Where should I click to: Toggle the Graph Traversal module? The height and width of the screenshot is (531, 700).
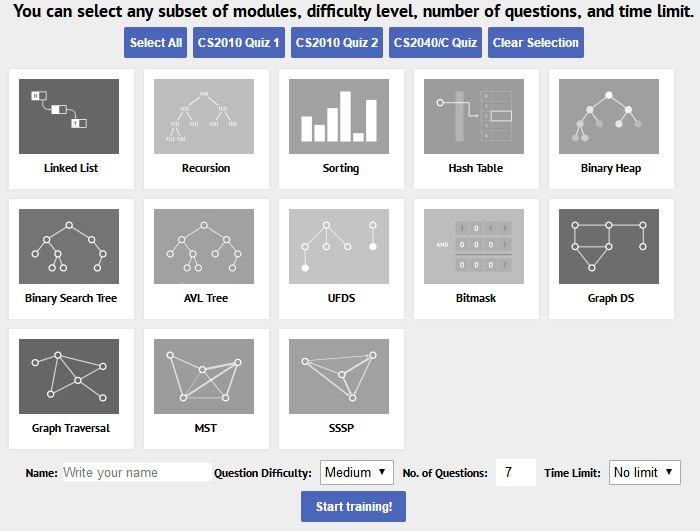tap(69, 377)
